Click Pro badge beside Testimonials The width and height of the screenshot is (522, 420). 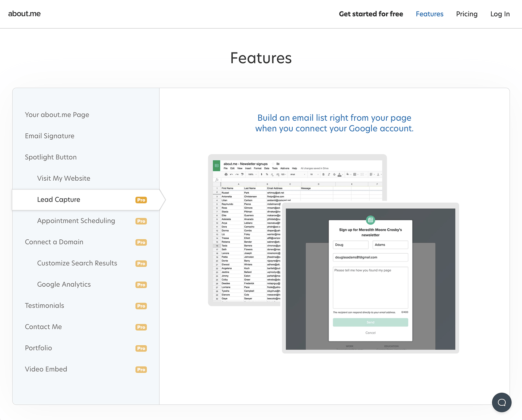[141, 306]
